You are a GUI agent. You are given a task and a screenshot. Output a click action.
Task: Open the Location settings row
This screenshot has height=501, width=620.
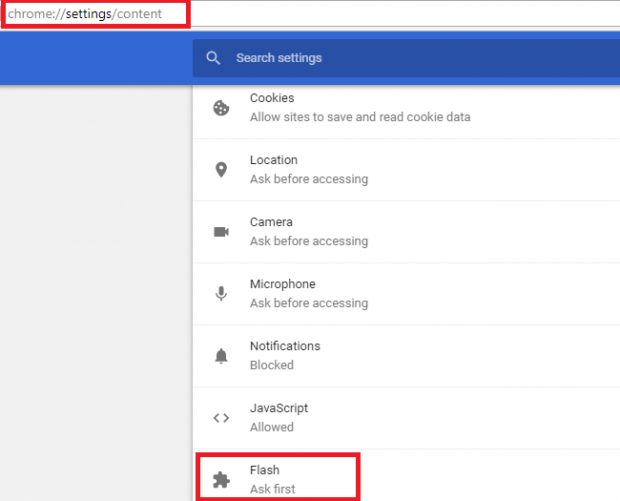point(406,170)
